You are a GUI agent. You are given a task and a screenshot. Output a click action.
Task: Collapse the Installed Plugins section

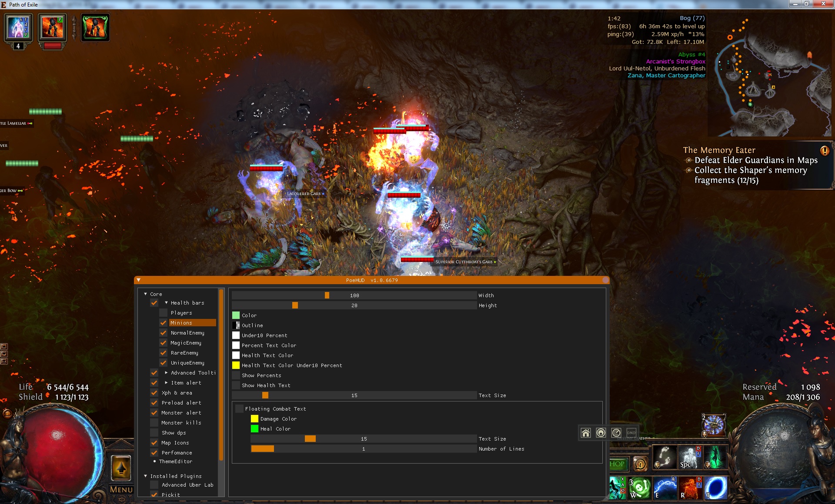tap(145, 476)
